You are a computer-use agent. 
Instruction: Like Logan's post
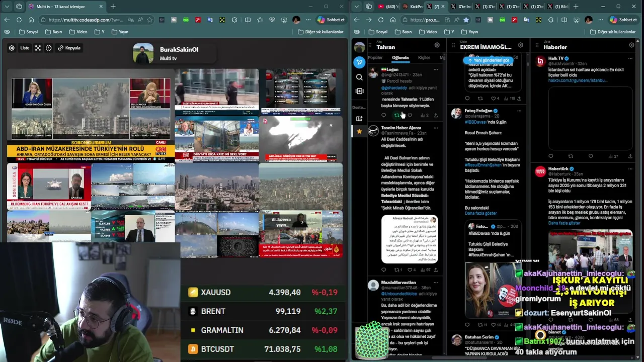pyautogui.click(x=410, y=115)
